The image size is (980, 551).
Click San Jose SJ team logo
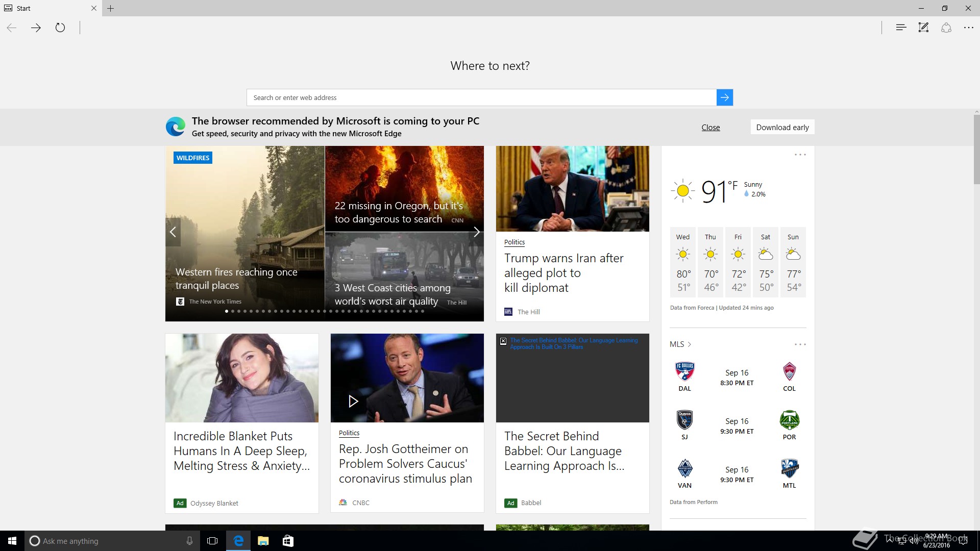point(684,420)
